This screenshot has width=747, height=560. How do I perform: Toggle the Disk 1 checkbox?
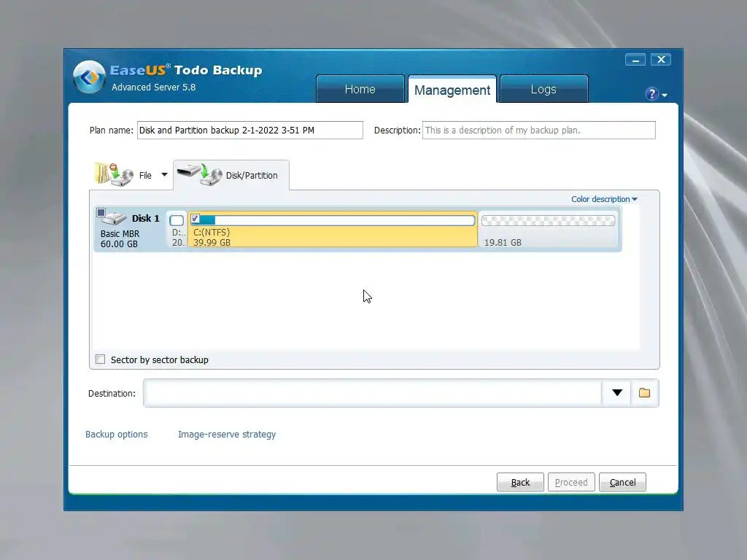pos(101,212)
